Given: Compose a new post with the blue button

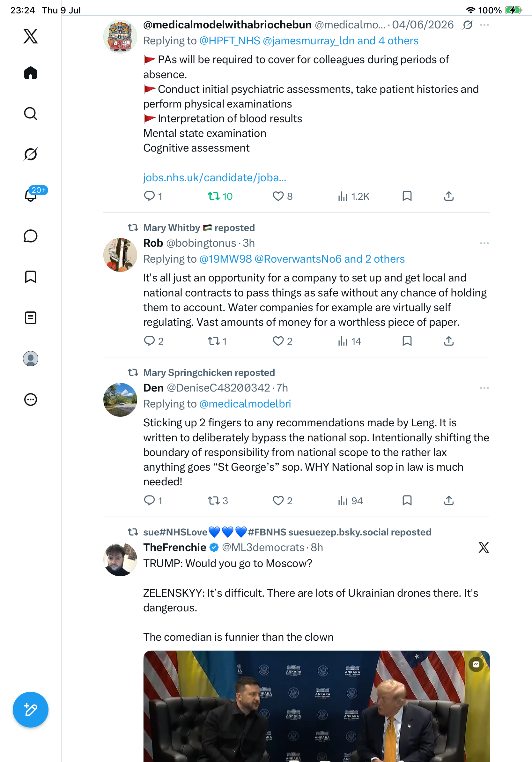Looking at the screenshot, I should pyautogui.click(x=31, y=710).
